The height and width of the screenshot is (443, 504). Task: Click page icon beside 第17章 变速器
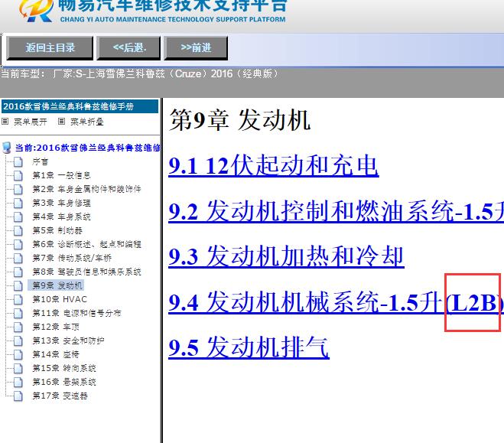18,396
